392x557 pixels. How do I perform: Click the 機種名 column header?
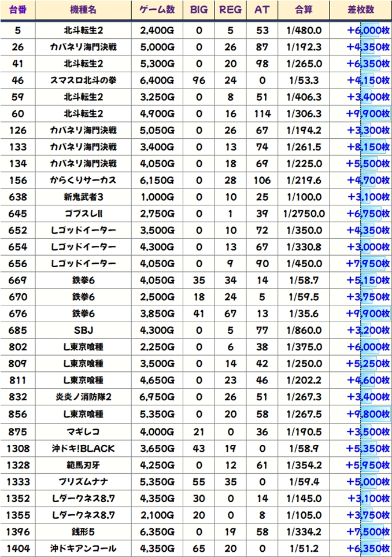(83, 10)
